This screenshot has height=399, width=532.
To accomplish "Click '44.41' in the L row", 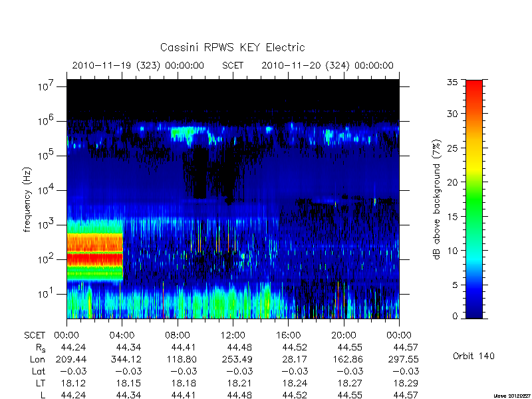I will coord(184,395).
